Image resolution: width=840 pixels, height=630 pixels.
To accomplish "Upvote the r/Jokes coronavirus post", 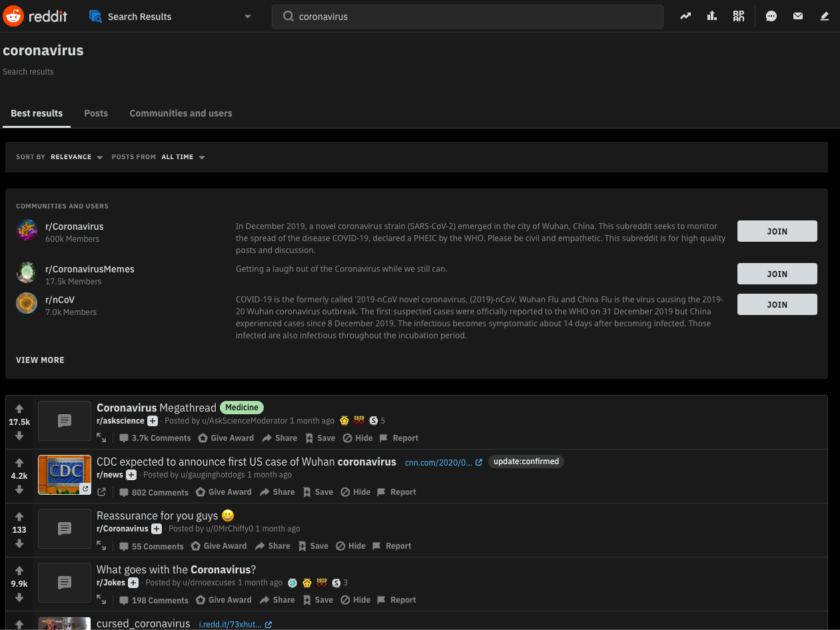I will (x=19, y=571).
